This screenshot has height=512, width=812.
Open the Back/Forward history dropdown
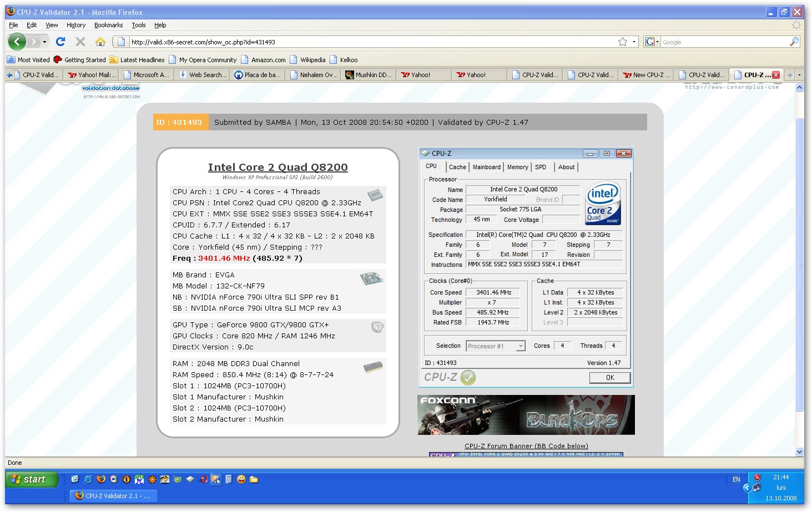click(x=44, y=42)
